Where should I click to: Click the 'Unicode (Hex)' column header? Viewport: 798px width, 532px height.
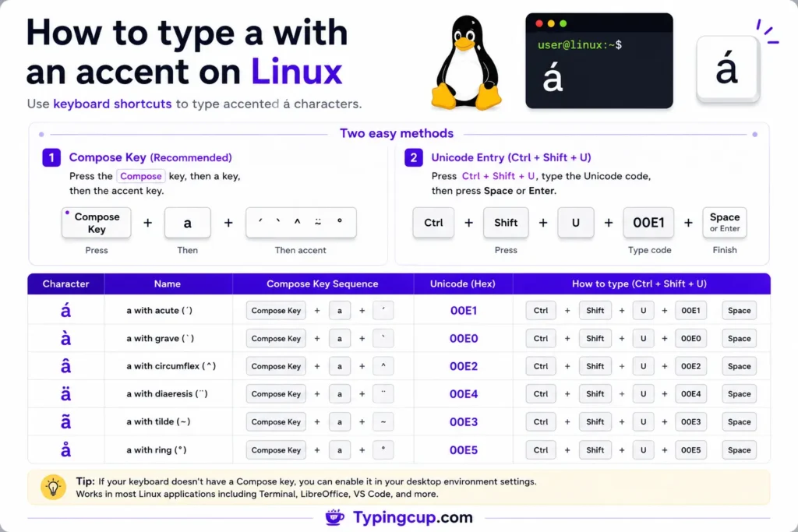[463, 284]
